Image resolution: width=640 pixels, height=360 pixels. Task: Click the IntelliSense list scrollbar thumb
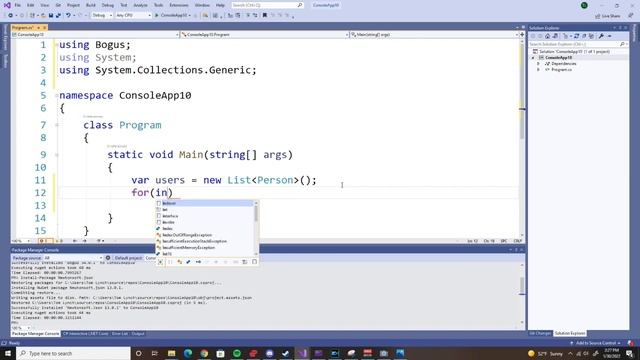coord(256,213)
